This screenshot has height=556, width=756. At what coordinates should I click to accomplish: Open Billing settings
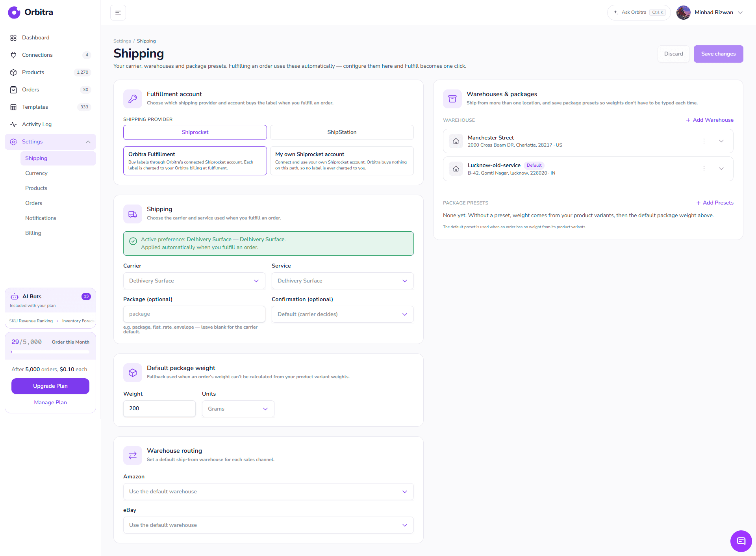click(x=58, y=233)
